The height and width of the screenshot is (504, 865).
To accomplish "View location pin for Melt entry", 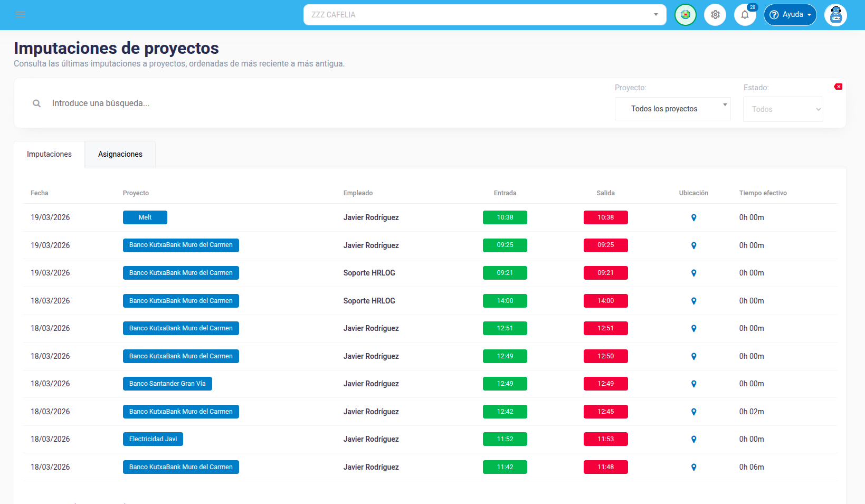I will (x=693, y=217).
